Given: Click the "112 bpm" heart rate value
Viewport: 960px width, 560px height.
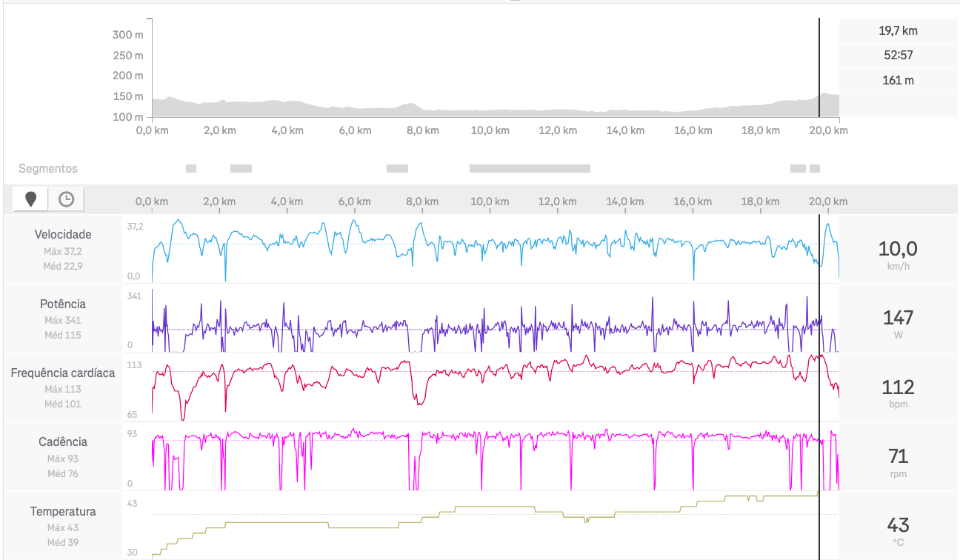Looking at the screenshot, I should [898, 392].
